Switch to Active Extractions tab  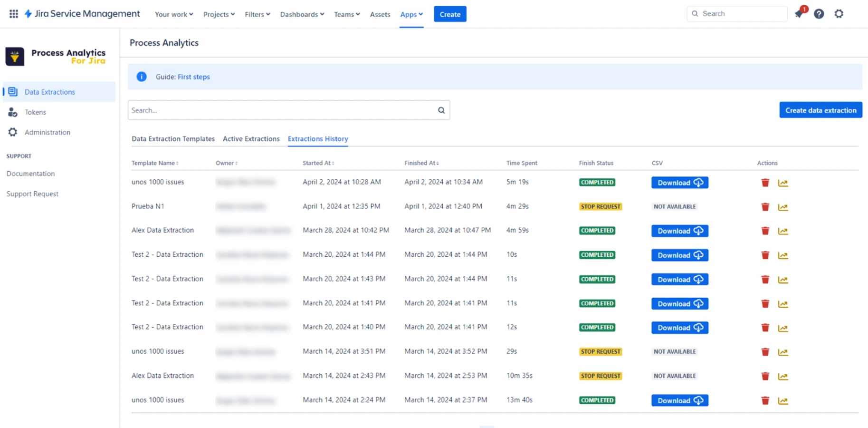tap(251, 139)
